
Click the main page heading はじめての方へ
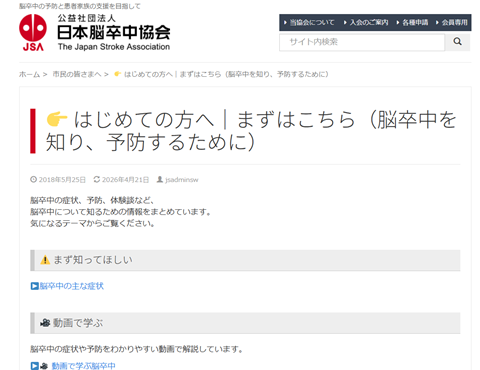click(x=251, y=131)
